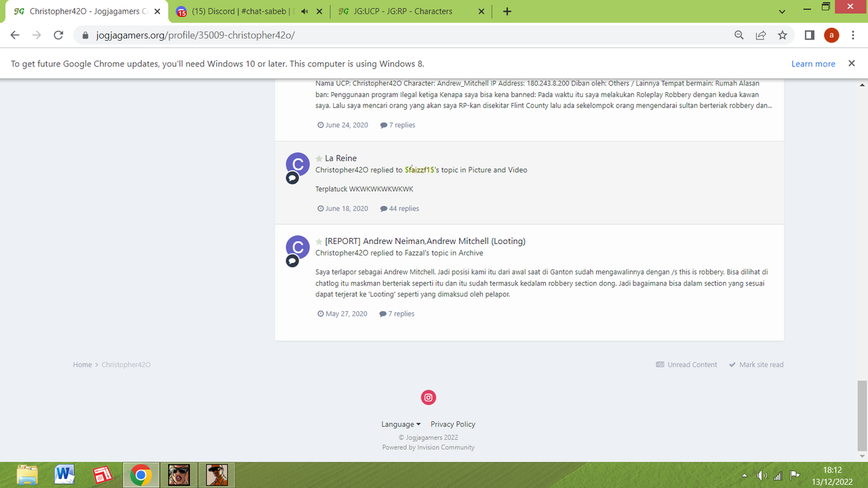Open the zoom magnifier in address bar

pyautogui.click(x=739, y=35)
